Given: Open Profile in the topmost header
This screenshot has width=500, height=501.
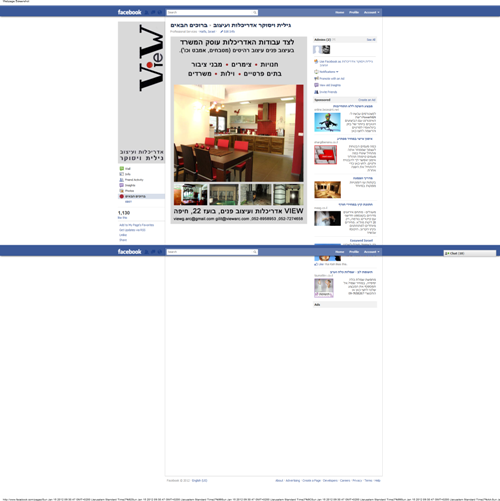Looking at the screenshot, I should tap(354, 12).
